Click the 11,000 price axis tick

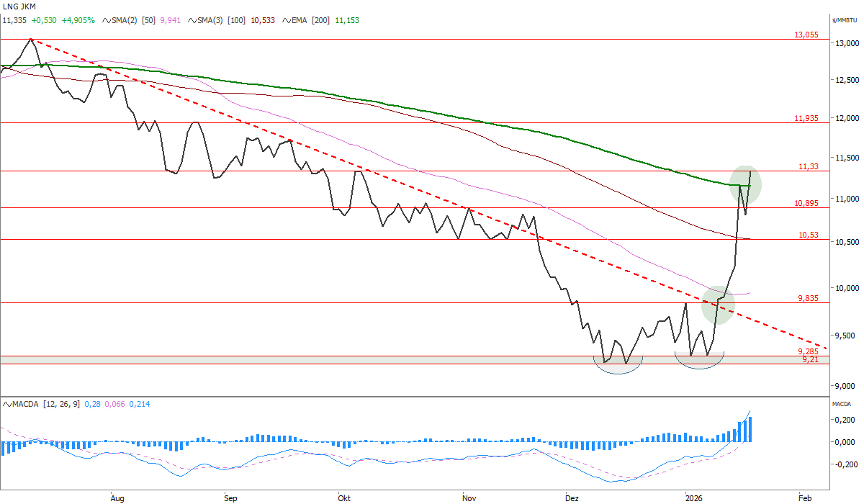(x=847, y=199)
